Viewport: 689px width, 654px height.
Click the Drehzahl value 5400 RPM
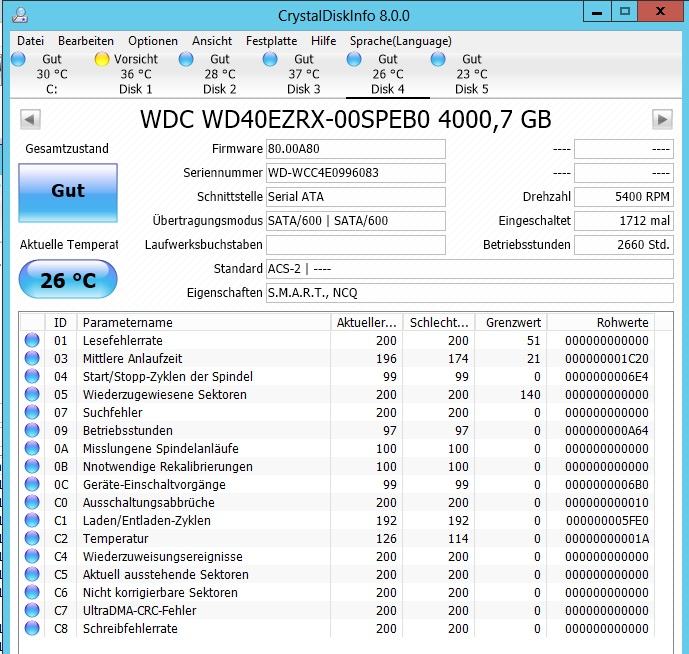(624, 197)
